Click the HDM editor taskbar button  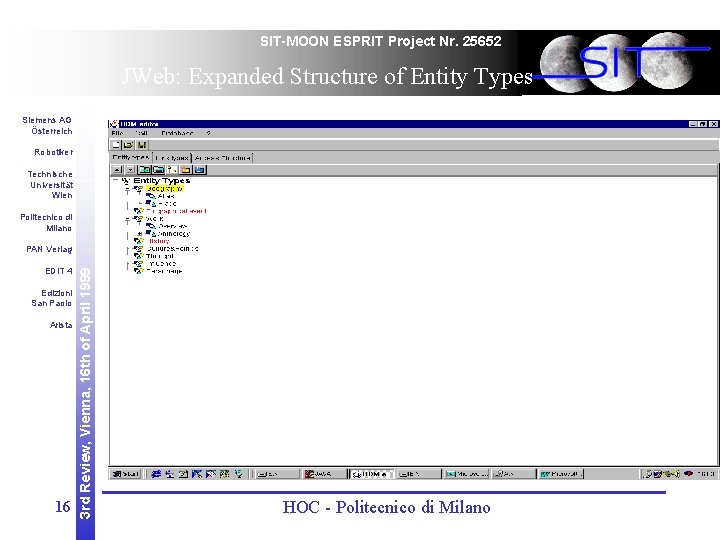tap(372, 474)
